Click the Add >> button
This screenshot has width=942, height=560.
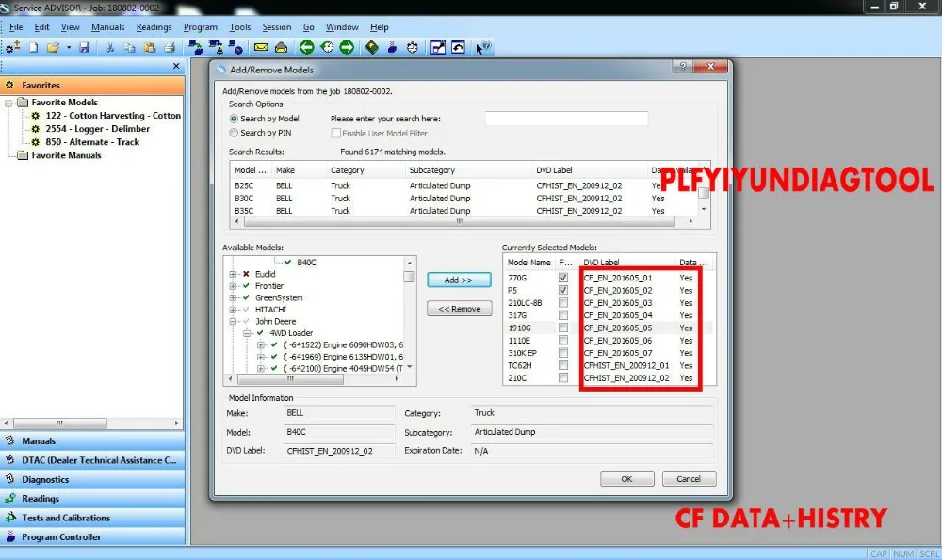459,280
